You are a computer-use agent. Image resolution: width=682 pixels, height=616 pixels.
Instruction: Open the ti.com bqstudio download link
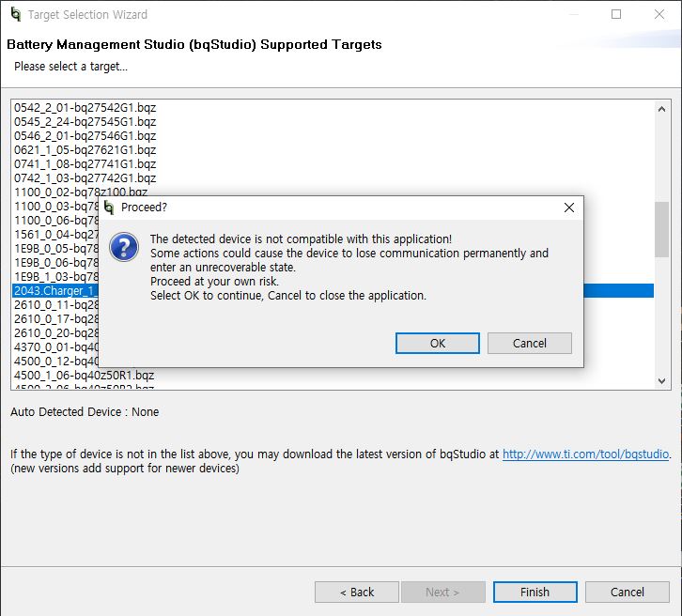(x=585, y=454)
